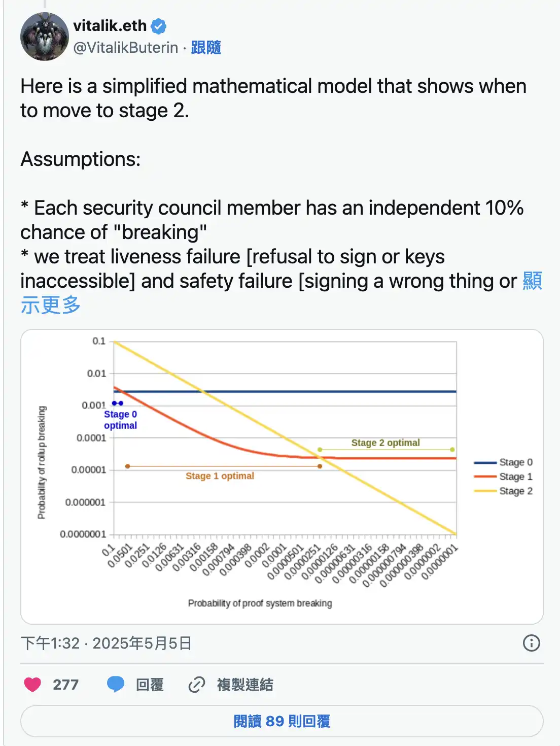This screenshot has height=746, width=560.
Task: Click the Stage 1 legend entry
Action: point(515,477)
